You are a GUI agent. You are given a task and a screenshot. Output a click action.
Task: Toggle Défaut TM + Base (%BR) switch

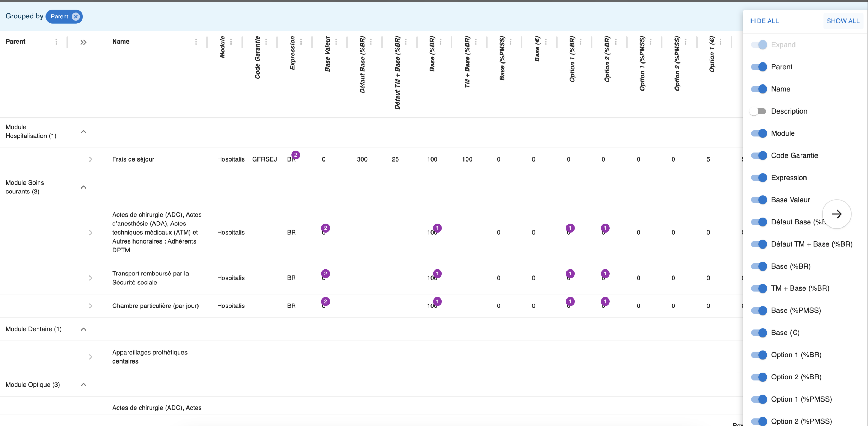pos(759,244)
